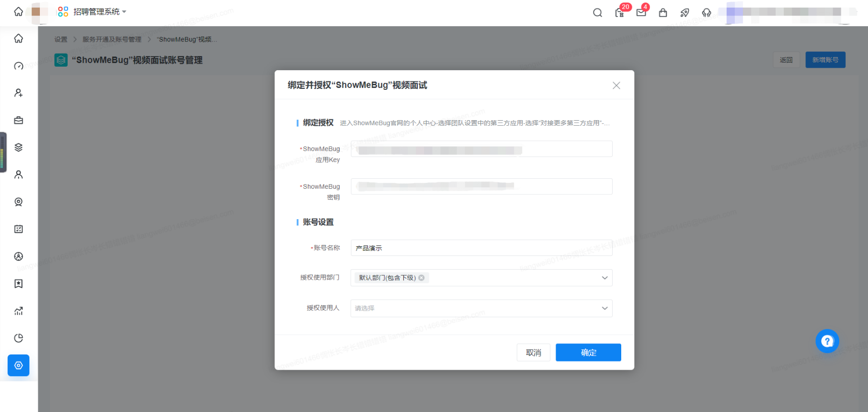Click the 取消 button
The width and height of the screenshot is (868, 412).
(533, 352)
